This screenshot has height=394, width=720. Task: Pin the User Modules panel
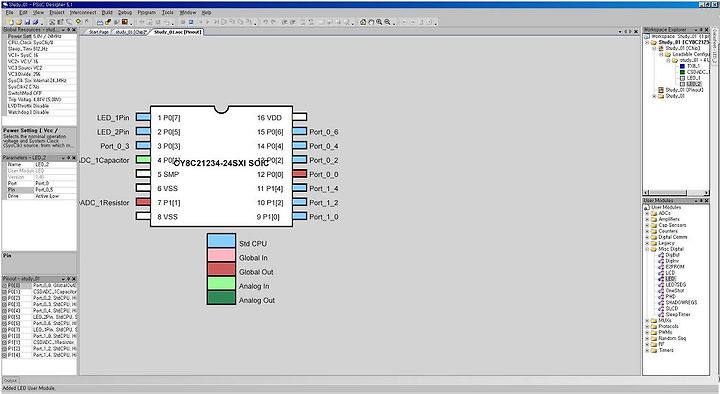[701, 201]
